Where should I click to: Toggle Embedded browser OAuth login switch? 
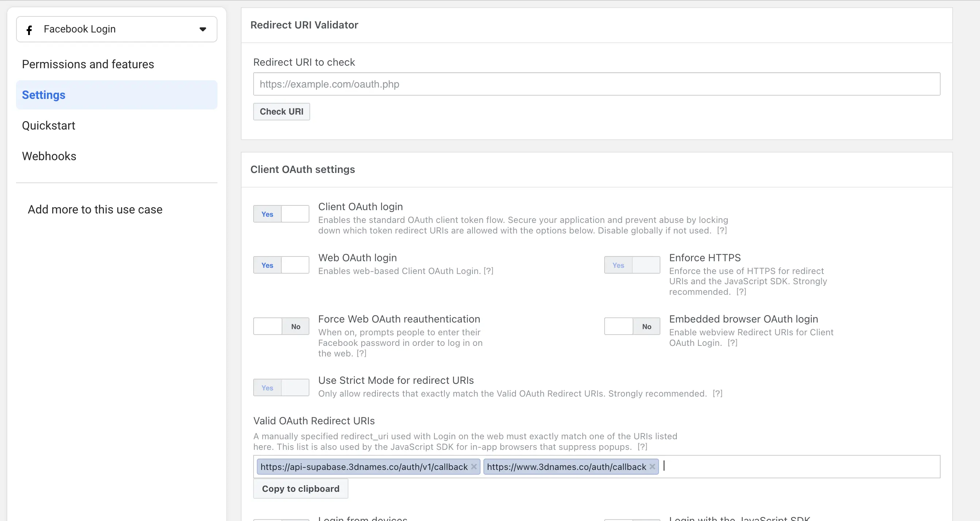632,326
